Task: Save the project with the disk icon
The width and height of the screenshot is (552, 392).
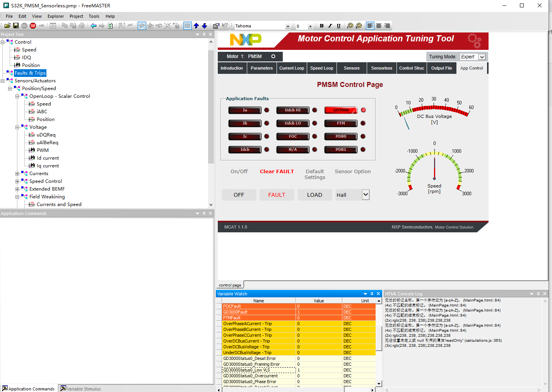Action: click(15, 26)
